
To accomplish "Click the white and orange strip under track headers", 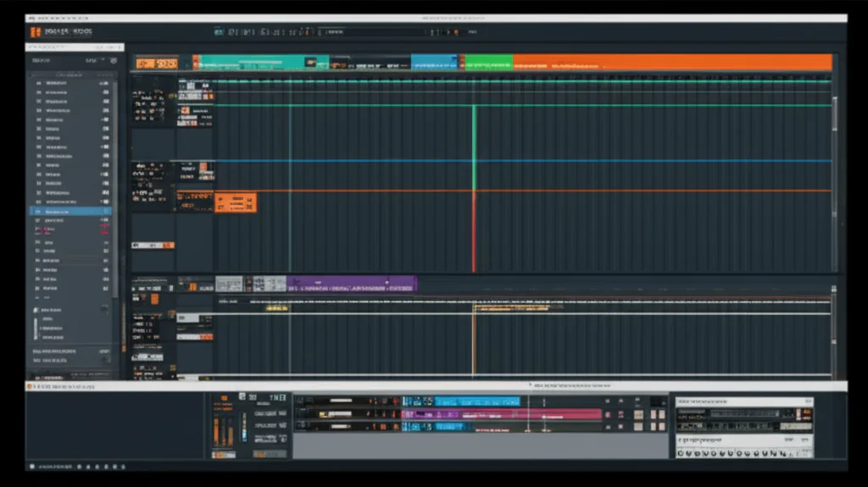I will pyautogui.click(x=153, y=245).
